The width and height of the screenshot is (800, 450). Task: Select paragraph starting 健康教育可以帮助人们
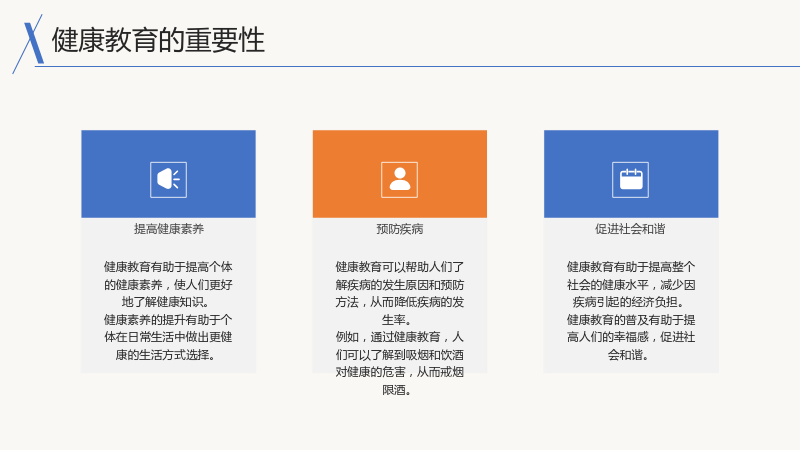pos(399,293)
